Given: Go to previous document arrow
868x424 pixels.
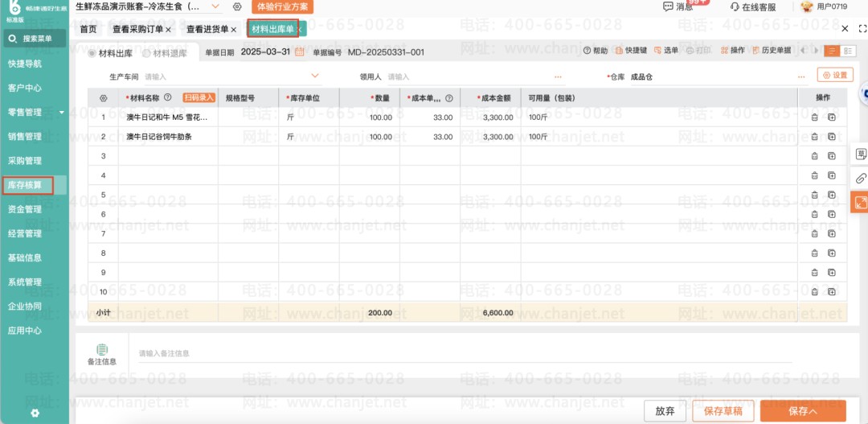Looking at the screenshot, I should [x=803, y=51].
